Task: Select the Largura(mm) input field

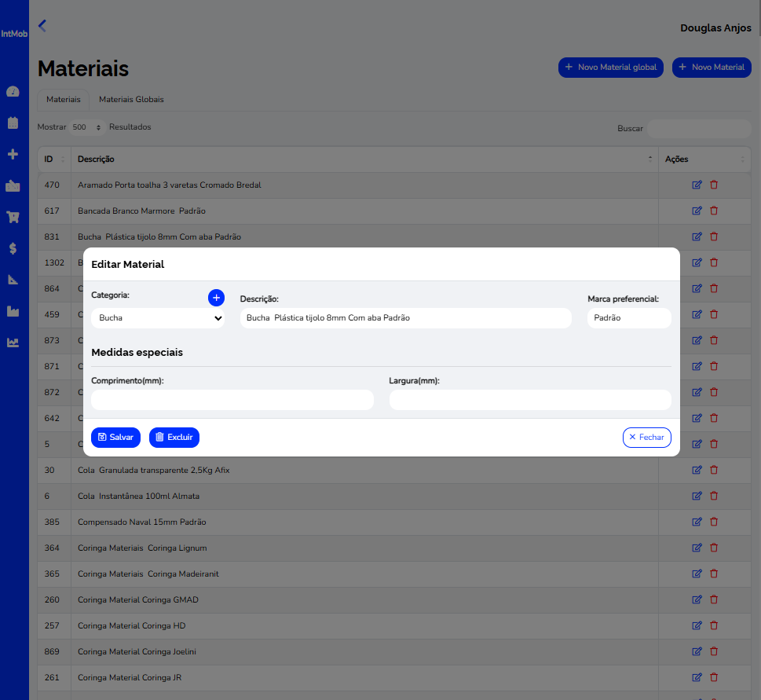Action: pos(530,400)
